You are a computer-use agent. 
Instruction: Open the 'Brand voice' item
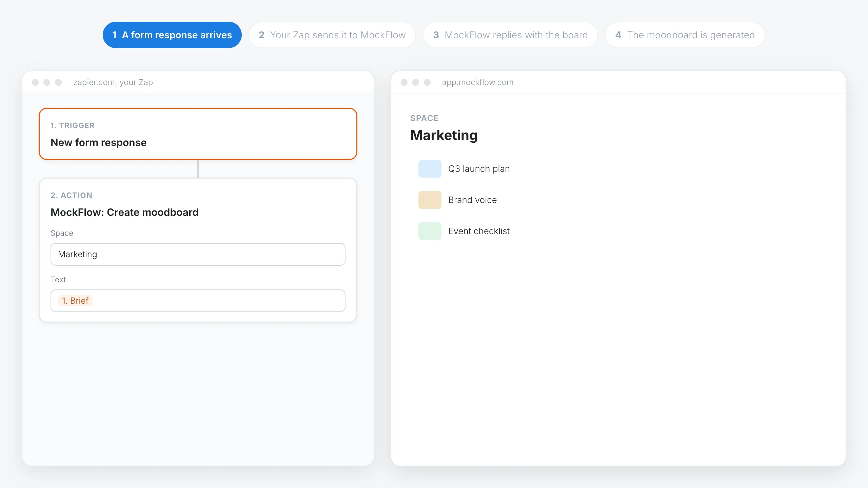(x=472, y=200)
